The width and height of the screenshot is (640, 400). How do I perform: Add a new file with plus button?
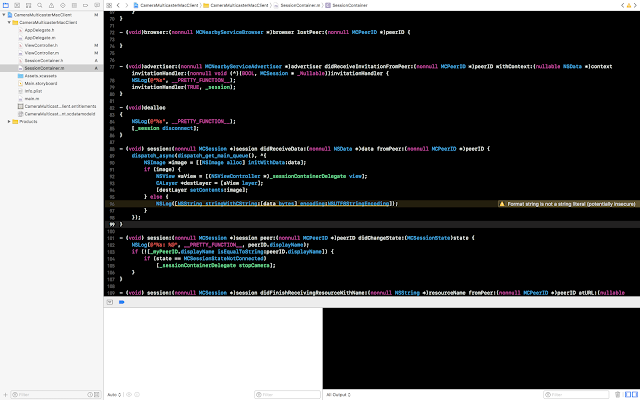point(5,395)
